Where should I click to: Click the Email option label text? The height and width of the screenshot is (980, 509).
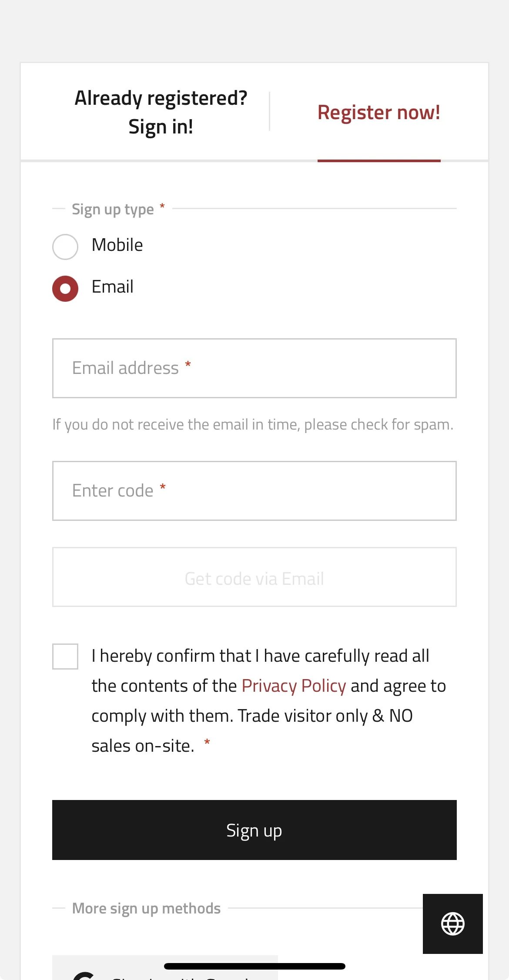112,287
